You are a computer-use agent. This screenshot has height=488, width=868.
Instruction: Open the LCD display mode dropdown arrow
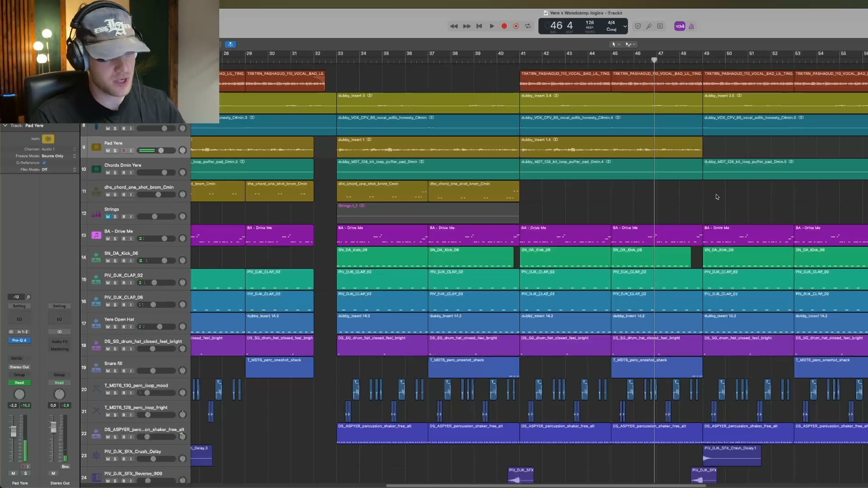tap(625, 26)
